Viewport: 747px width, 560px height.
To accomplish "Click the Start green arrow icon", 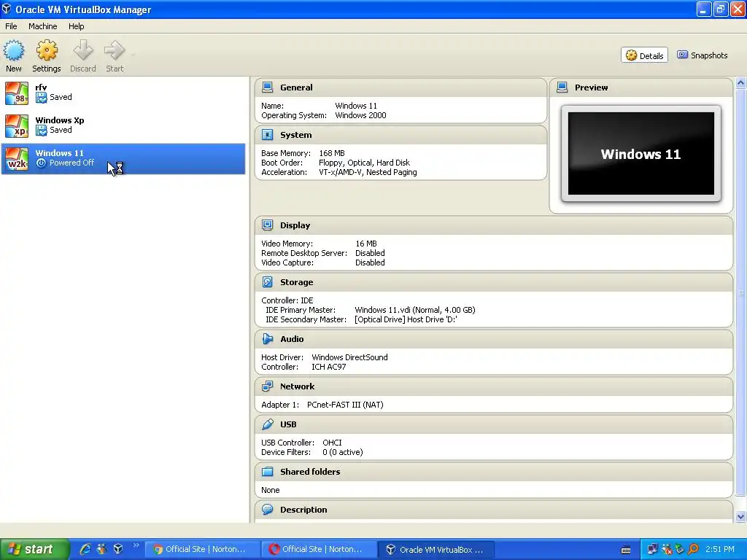I will [x=115, y=50].
